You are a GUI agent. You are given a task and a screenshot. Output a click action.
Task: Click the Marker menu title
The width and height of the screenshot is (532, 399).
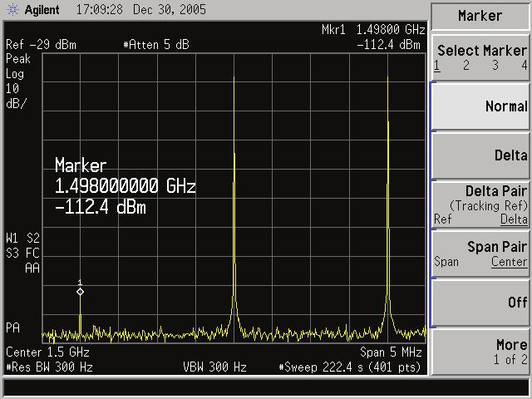(x=480, y=16)
